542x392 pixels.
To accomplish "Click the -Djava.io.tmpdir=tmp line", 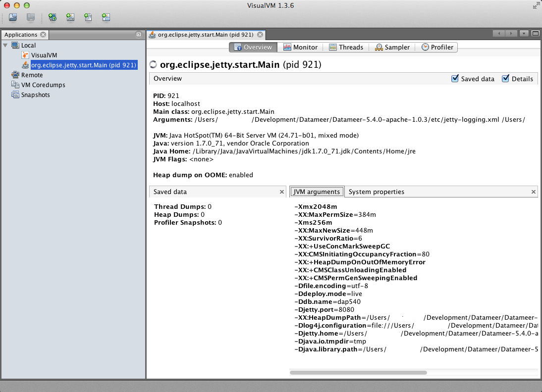I will tap(330, 341).
